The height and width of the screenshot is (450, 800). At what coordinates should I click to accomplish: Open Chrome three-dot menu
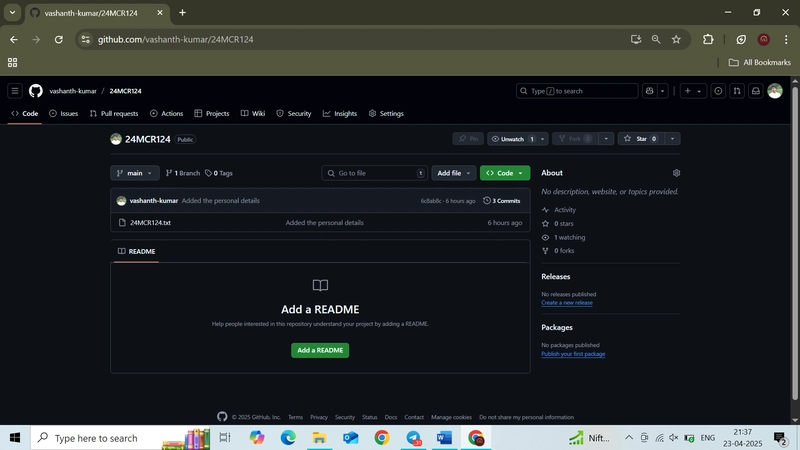[x=786, y=39]
